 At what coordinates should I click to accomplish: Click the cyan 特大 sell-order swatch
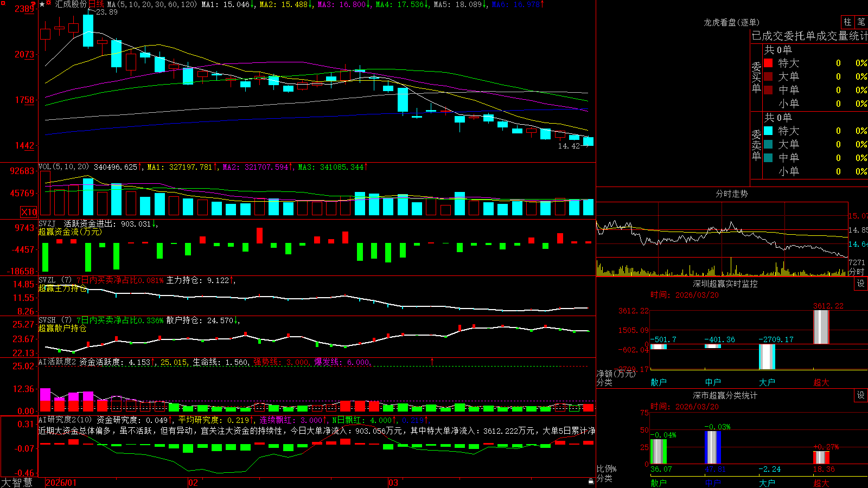click(x=768, y=131)
